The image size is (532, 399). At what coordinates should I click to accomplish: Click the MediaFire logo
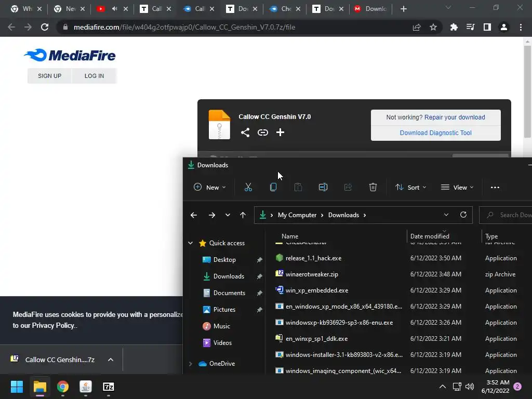tap(70, 55)
